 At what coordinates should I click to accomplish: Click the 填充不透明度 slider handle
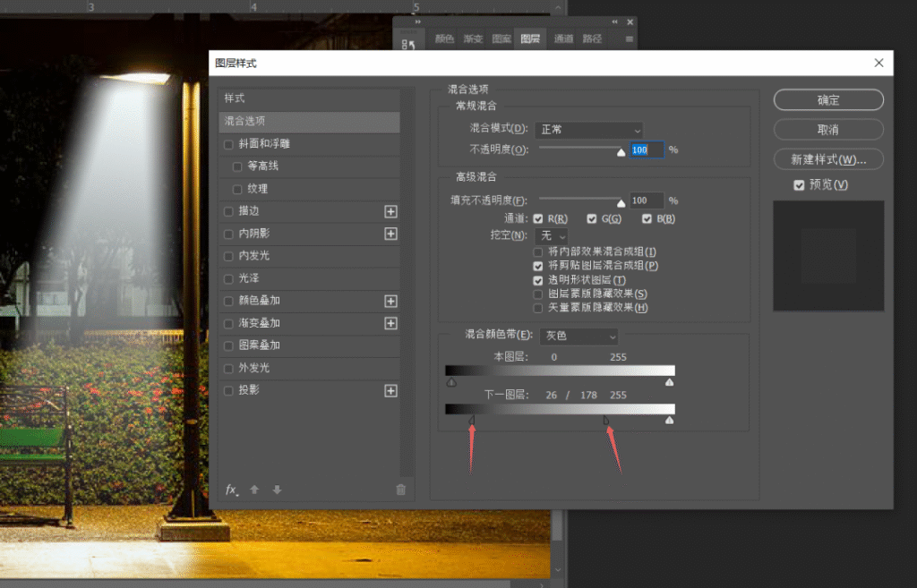pos(621,203)
